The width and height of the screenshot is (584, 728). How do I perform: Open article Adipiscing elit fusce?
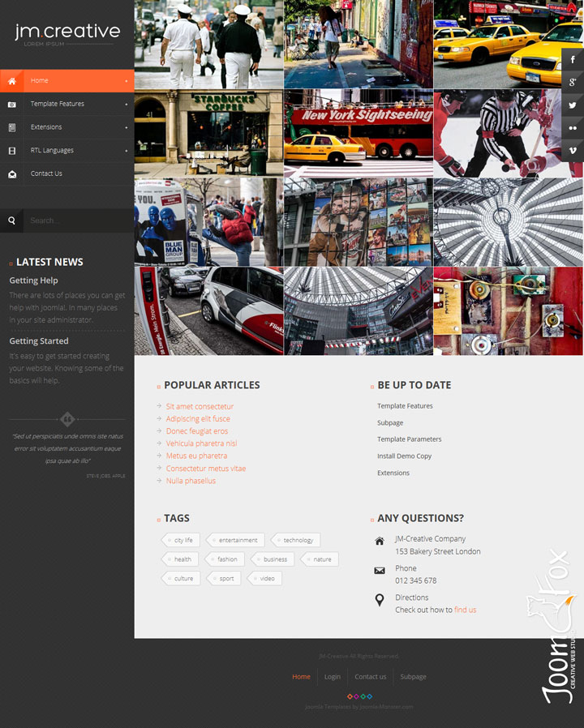(x=198, y=419)
